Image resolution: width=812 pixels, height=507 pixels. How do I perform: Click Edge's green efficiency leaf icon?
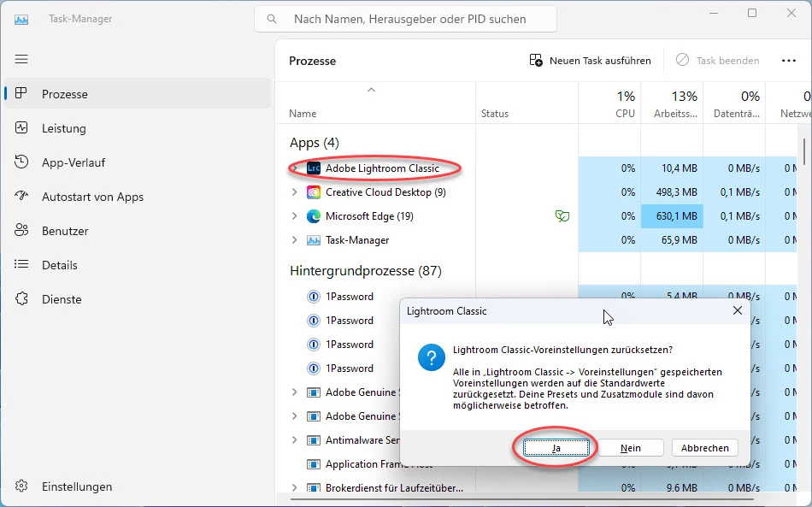562,216
